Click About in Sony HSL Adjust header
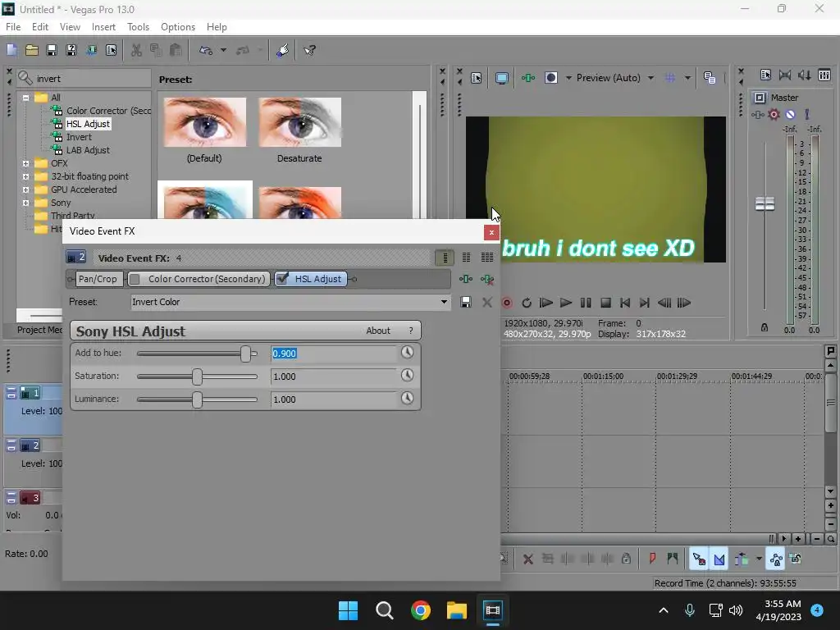This screenshot has width=840, height=630. pyautogui.click(x=378, y=331)
